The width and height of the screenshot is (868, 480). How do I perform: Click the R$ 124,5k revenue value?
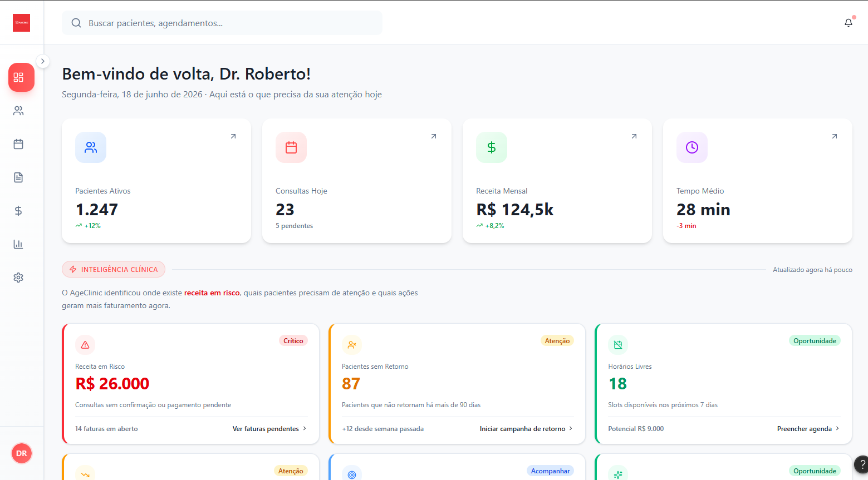point(515,210)
